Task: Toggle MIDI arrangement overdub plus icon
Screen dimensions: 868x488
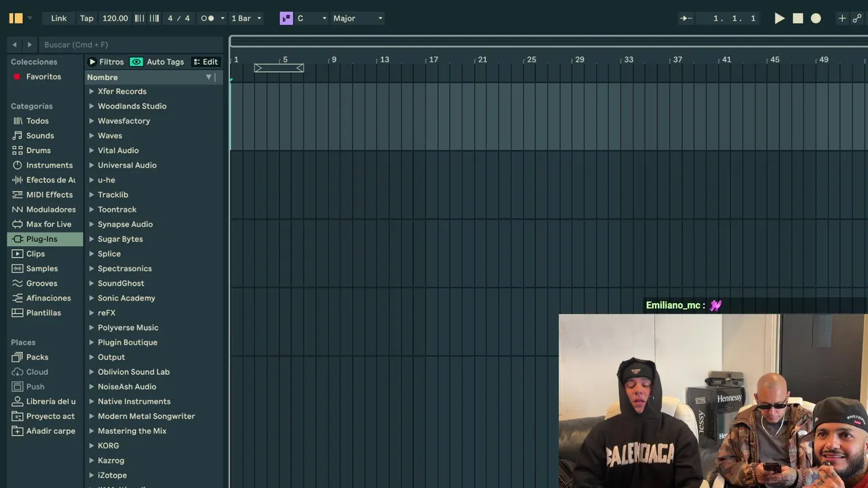Action: [842, 18]
